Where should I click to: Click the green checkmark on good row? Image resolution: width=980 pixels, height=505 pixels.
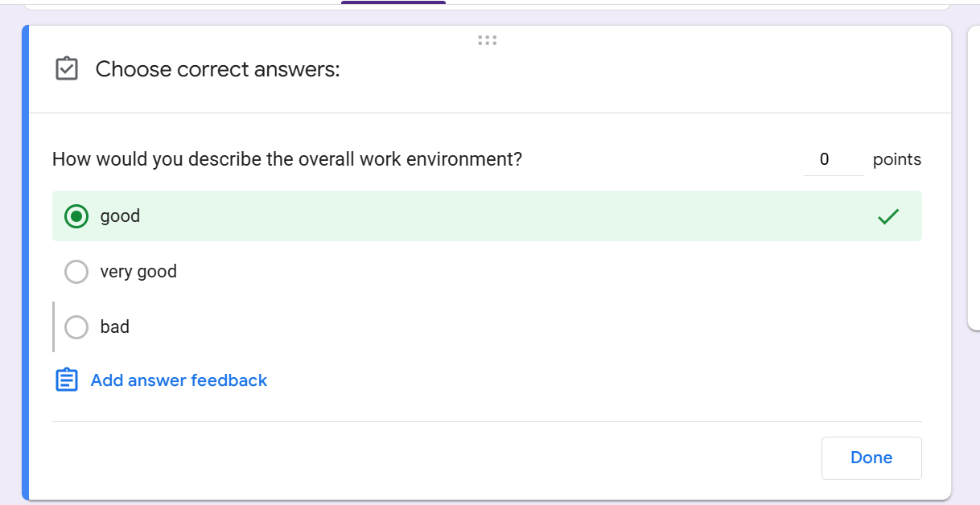pyautogui.click(x=888, y=216)
